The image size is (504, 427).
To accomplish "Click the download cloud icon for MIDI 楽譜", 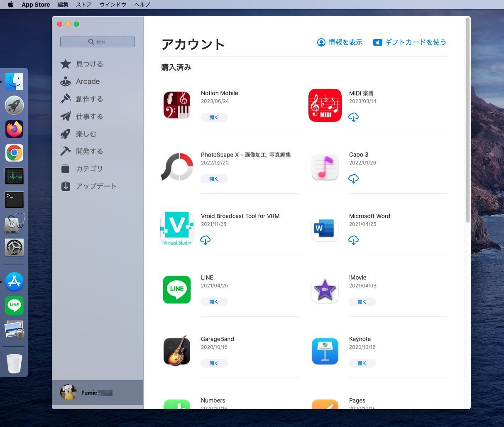I will 353,117.
